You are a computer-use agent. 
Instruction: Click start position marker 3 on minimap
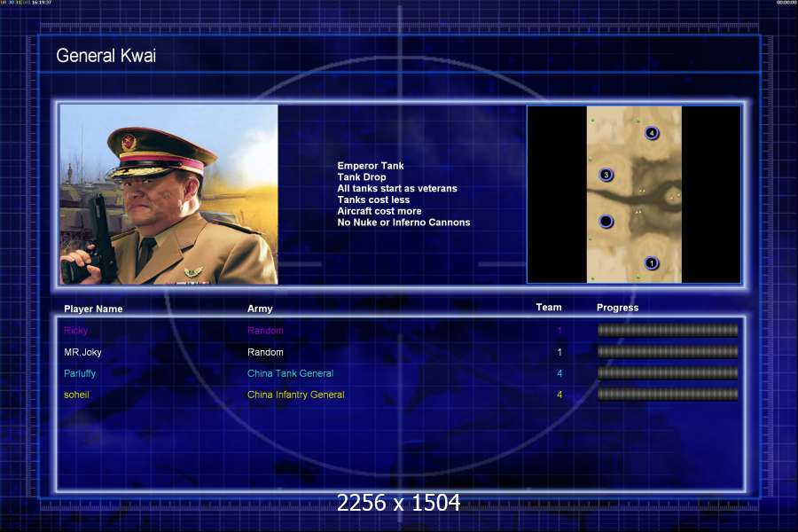point(606,175)
